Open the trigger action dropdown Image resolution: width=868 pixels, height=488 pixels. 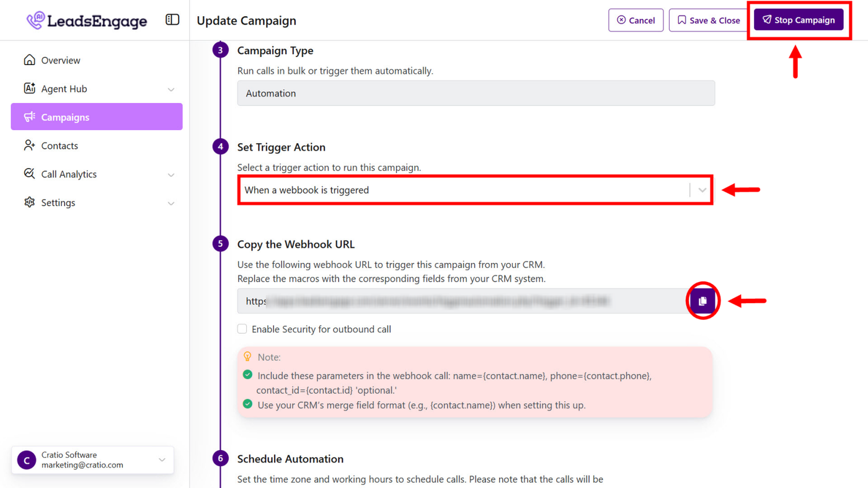coord(702,190)
